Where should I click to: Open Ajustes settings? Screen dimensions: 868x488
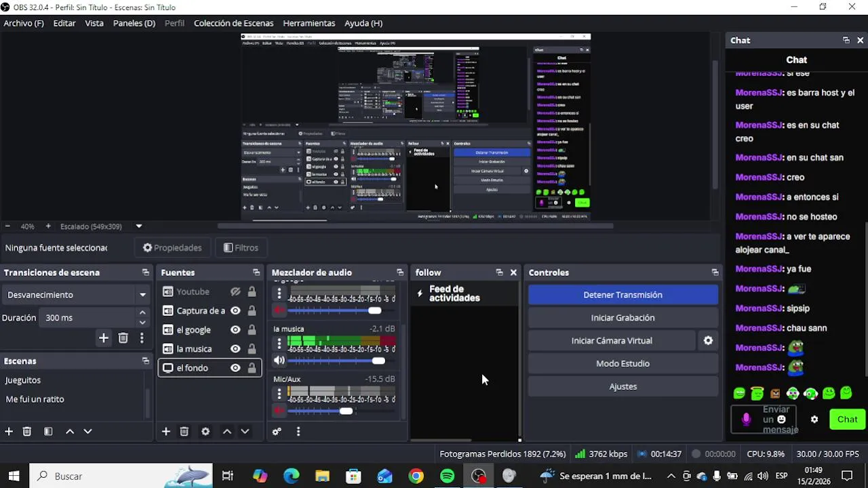[x=623, y=386]
